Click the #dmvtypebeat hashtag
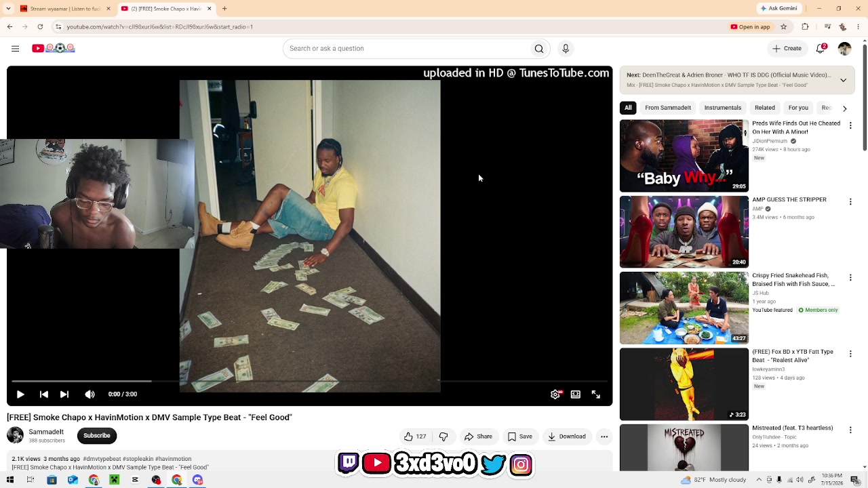The image size is (868, 488). 102,459
